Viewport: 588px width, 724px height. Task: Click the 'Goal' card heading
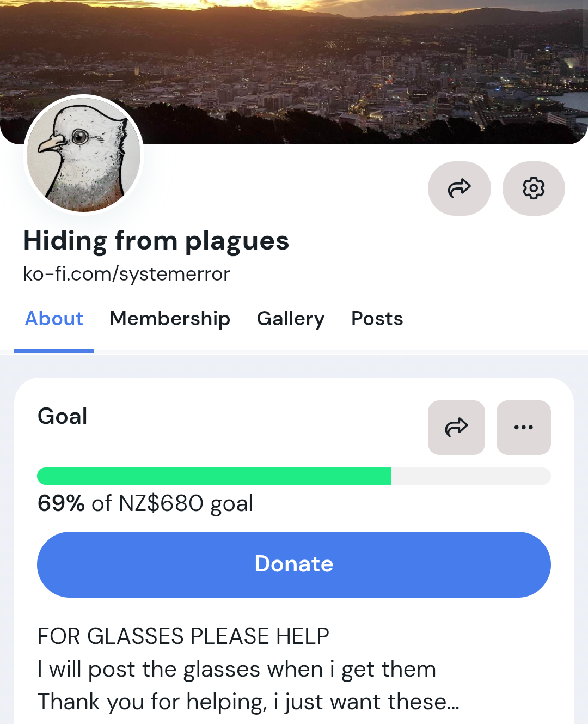point(63,417)
